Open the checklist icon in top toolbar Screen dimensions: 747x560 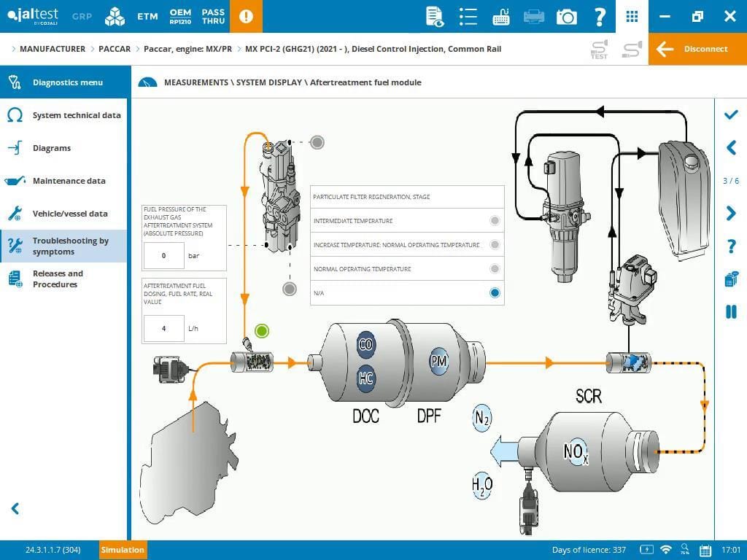pos(468,16)
